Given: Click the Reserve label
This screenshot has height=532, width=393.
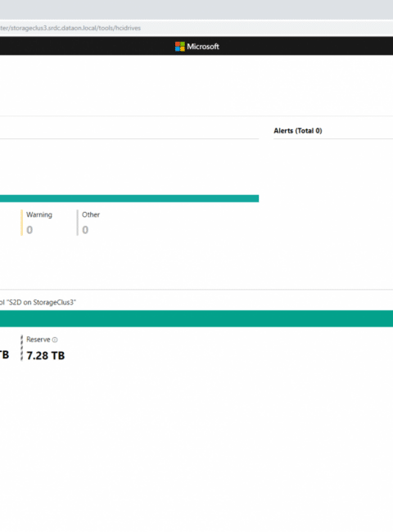Looking at the screenshot, I should pyautogui.click(x=38, y=340).
